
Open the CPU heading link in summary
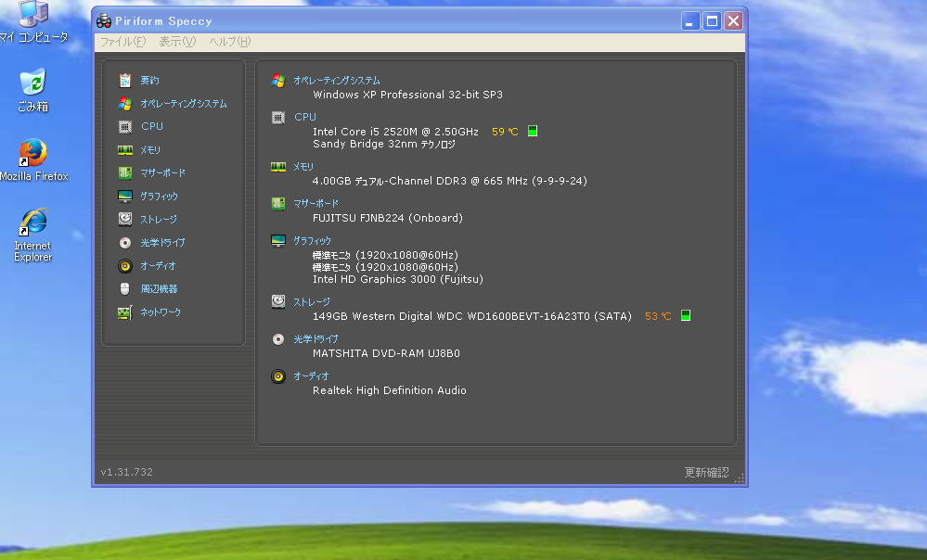(305, 117)
